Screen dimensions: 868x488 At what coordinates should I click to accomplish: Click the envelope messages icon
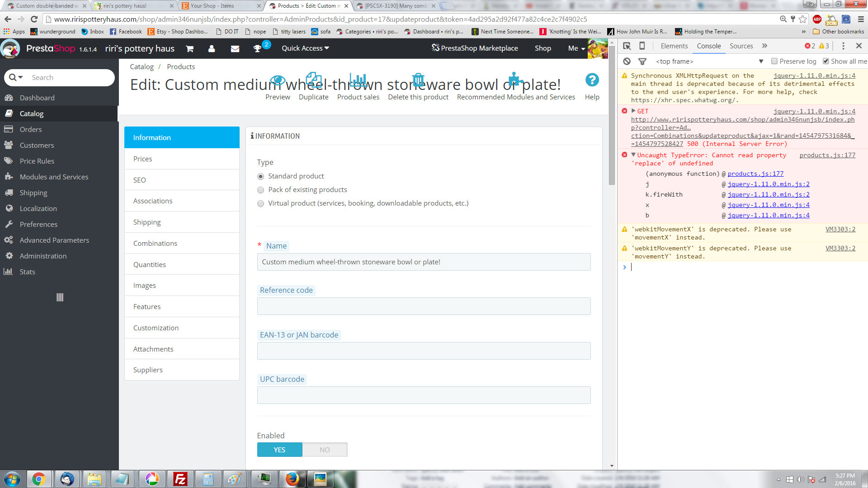(235, 48)
